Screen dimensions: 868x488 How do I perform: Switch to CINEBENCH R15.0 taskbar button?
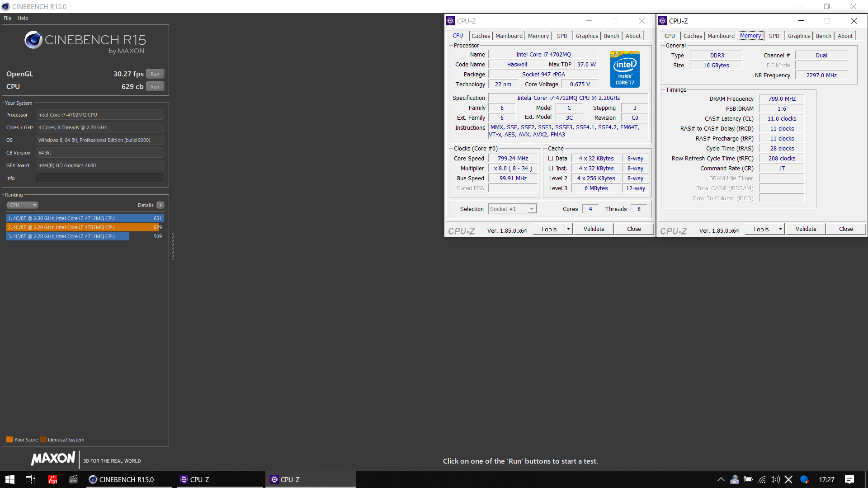[x=129, y=479]
